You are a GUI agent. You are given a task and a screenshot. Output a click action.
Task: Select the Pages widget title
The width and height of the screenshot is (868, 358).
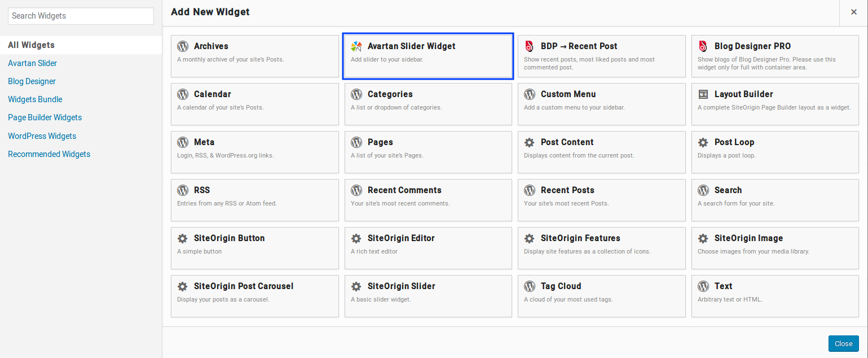[x=380, y=142]
